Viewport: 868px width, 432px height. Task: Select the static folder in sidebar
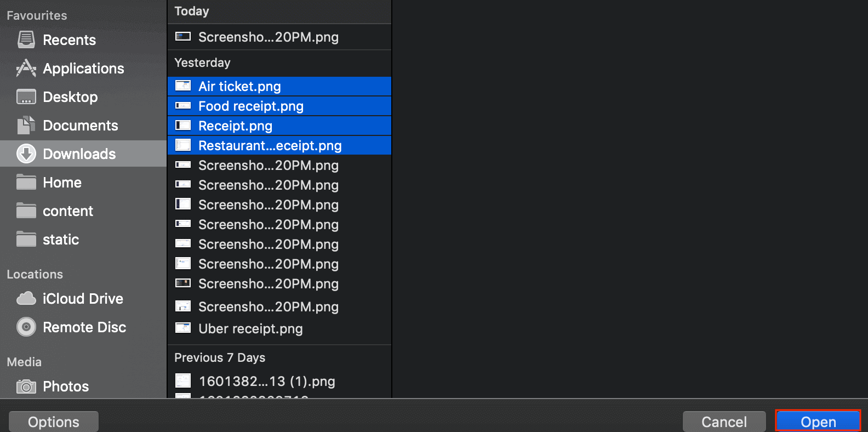(x=60, y=240)
